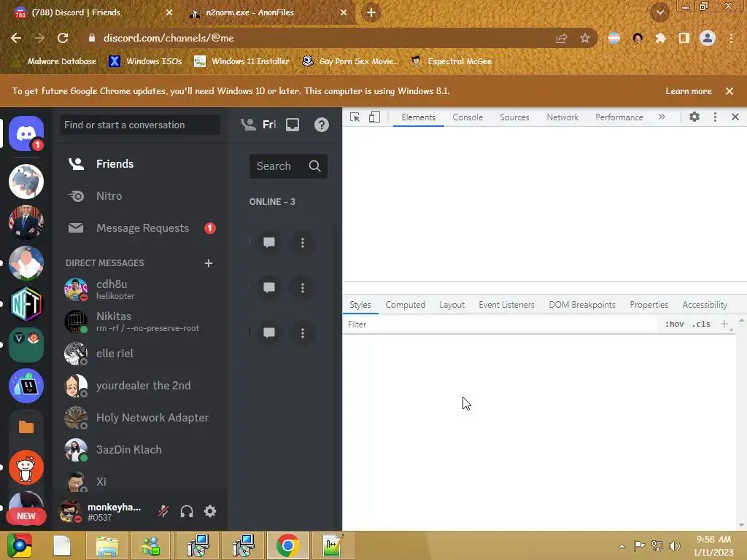Click Find or start a conversation box

140,125
